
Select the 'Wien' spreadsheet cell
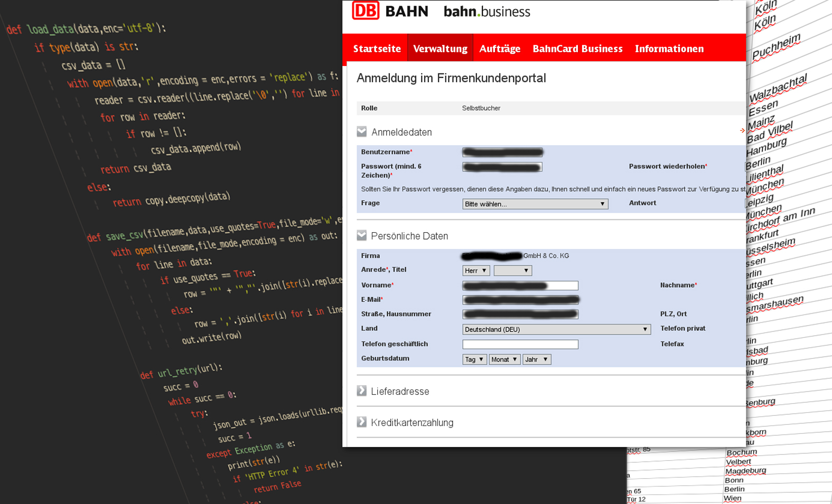(733, 498)
